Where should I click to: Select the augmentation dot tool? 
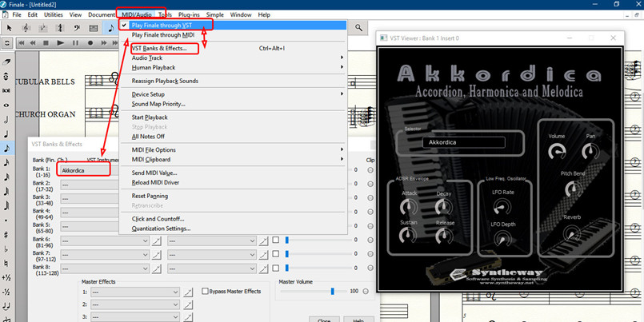[x=6, y=221]
